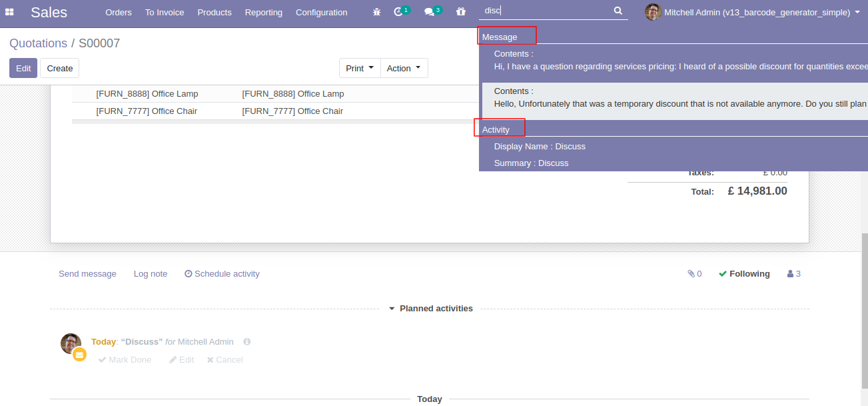The width and height of the screenshot is (868, 406).
Task: Open the Reporting menu
Action: [263, 12]
